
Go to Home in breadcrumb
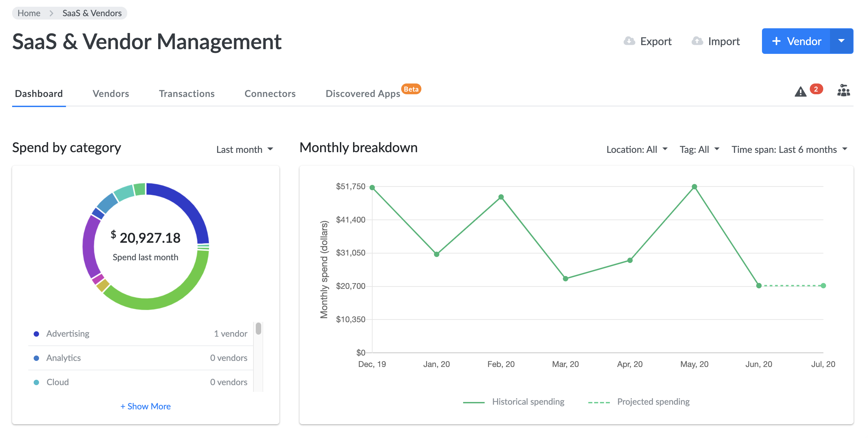(x=29, y=13)
